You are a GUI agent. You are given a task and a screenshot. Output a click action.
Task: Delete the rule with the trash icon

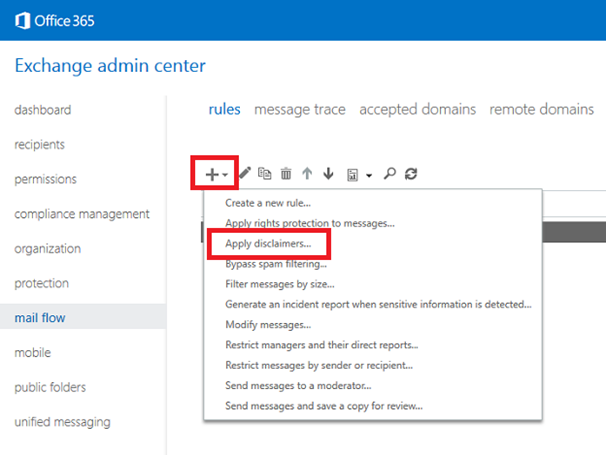pos(286,174)
